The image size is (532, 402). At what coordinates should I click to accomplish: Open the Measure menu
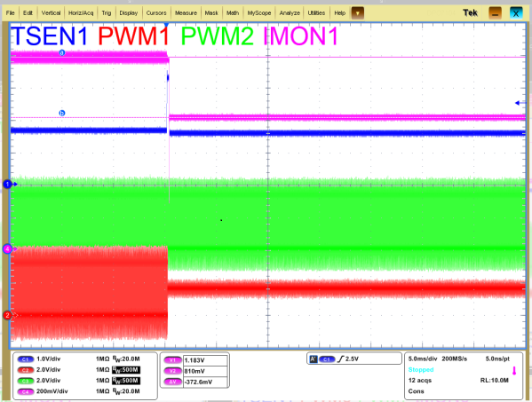(x=186, y=13)
